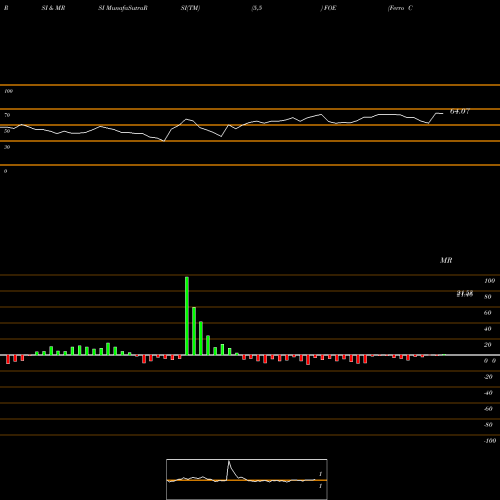Click the 'SI(TM)' header text
Screen dimensions: 500x500
[190, 8]
